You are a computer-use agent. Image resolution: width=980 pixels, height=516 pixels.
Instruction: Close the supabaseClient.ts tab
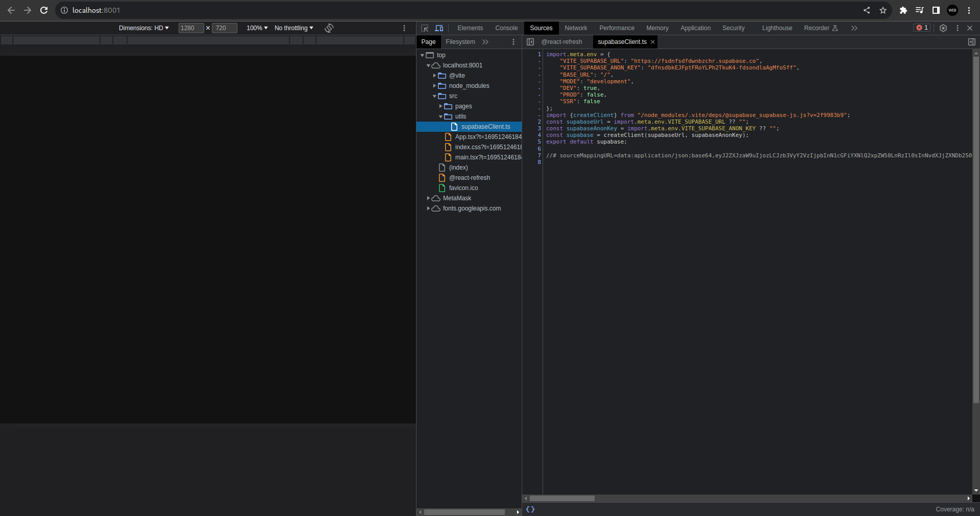click(x=653, y=42)
